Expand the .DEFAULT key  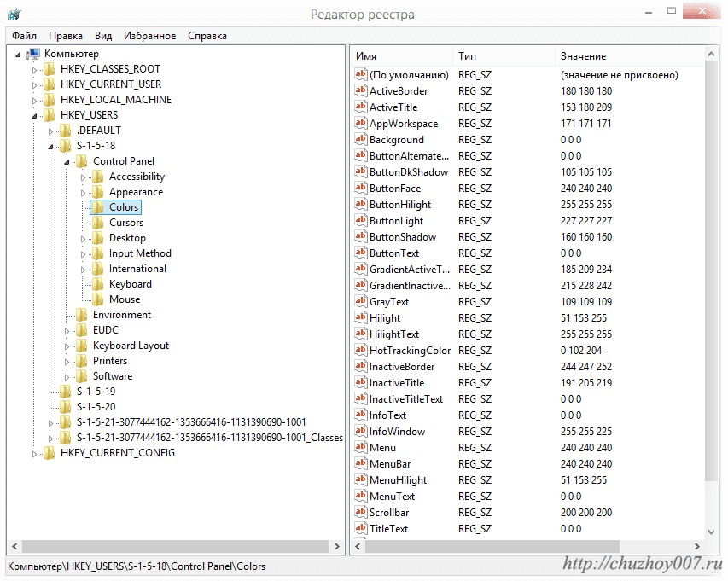50,131
